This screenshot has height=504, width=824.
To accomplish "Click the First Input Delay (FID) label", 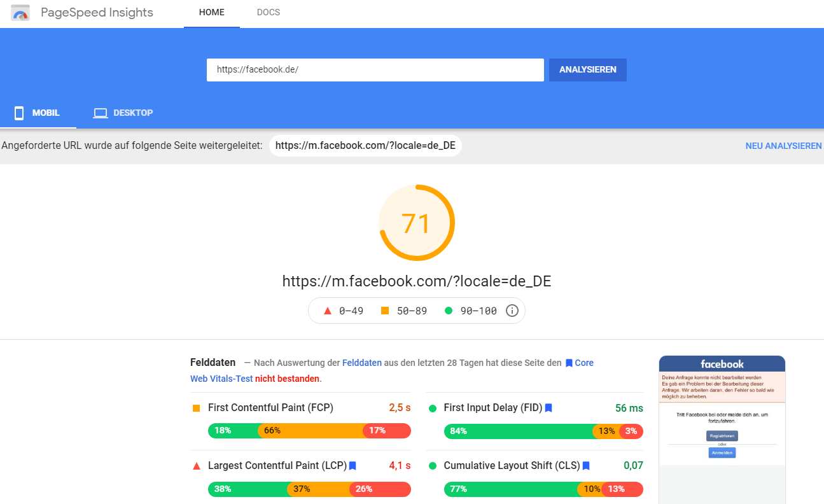I will pyautogui.click(x=493, y=408).
